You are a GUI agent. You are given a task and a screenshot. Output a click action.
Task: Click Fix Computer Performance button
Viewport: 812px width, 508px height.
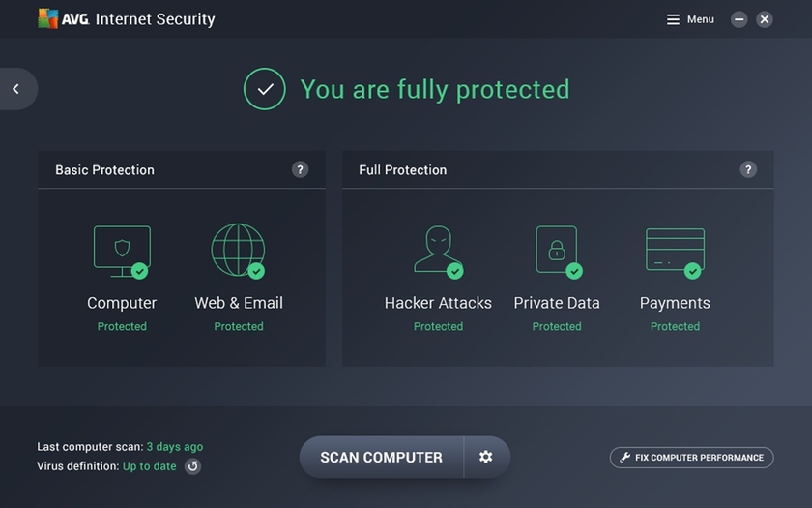(691, 458)
